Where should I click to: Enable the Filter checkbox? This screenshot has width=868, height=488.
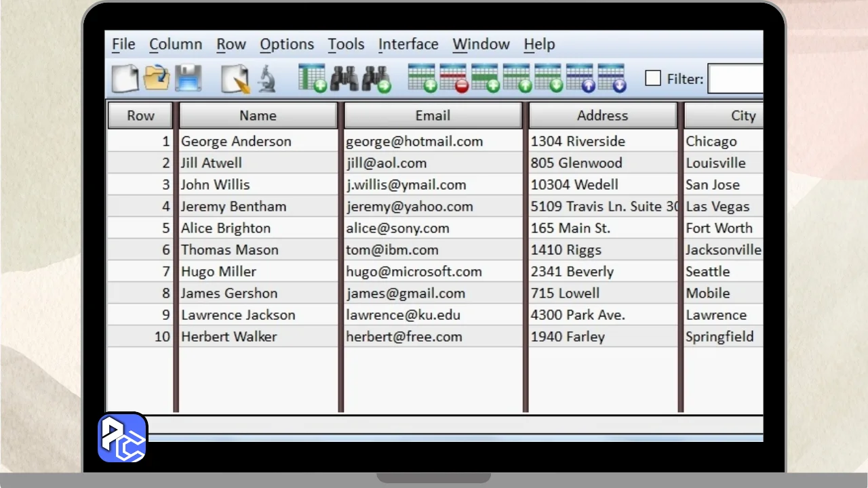(653, 79)
